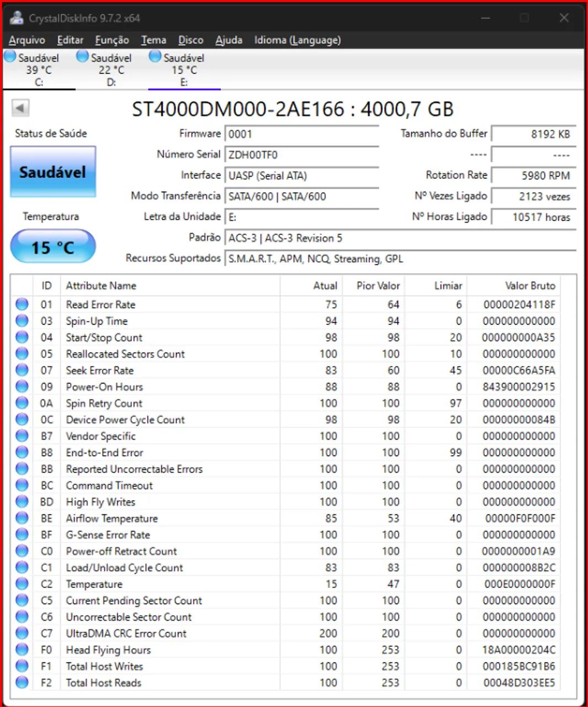Viewport: 588px width, 707px height.
Task: Click the Interface field UASP (Serial ATA)
Action: pos(301,176)
